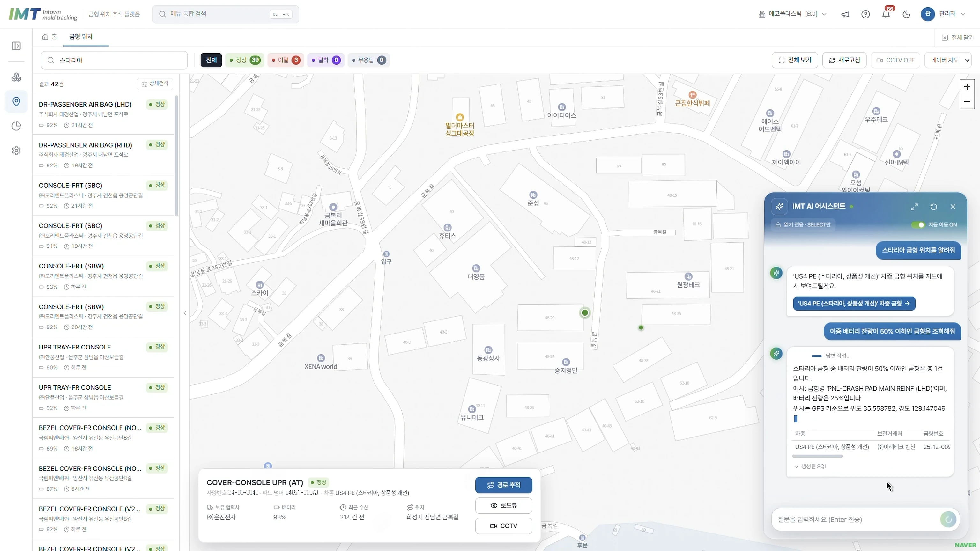Open the settings gear sidebar icon
The height and width of the screenshot is (551, 980).
pos(16,151)
